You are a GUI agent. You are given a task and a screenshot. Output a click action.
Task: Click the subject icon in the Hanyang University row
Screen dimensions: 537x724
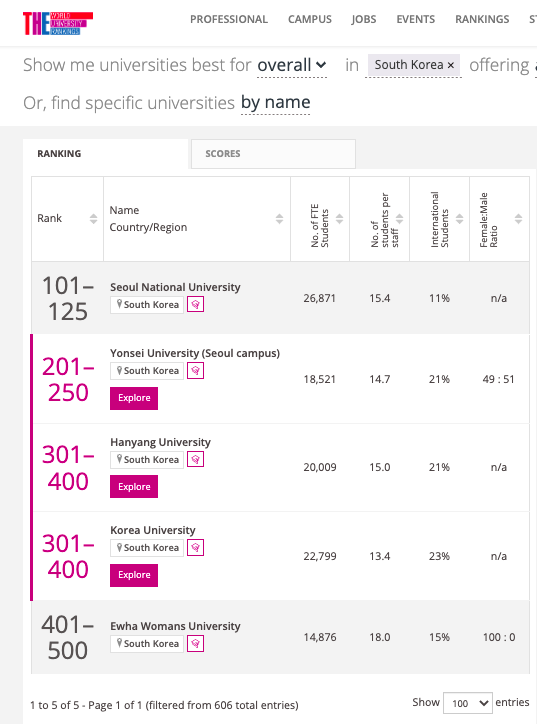[195, 459]
